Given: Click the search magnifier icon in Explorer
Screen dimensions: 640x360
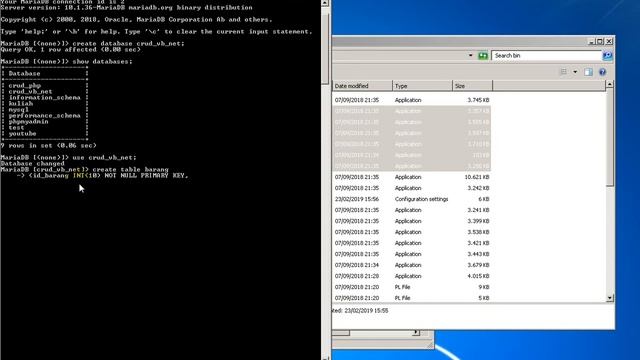Looking at the screenshot, I should 607,56.
